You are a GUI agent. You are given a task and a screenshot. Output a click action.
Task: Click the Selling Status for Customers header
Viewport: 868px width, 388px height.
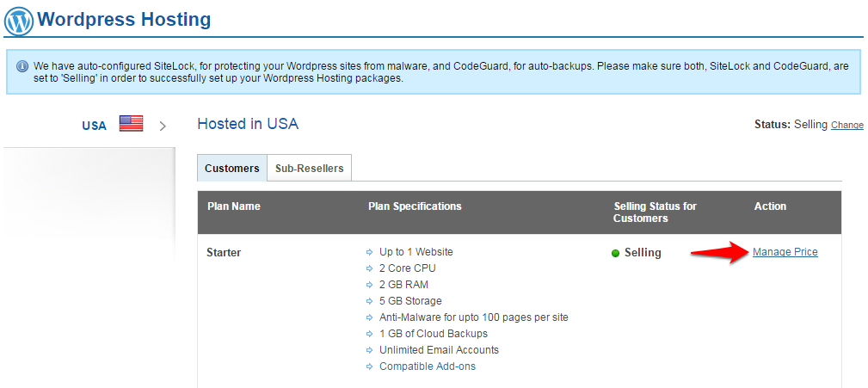coord(655,212)
